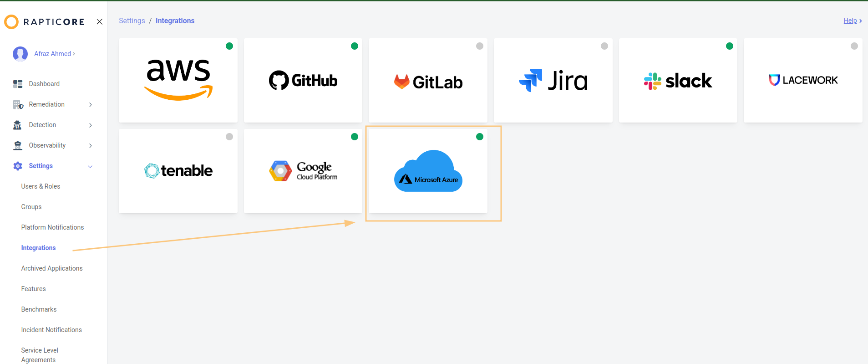Open the Help link
The image size is (868, 364).
point(853,21)
